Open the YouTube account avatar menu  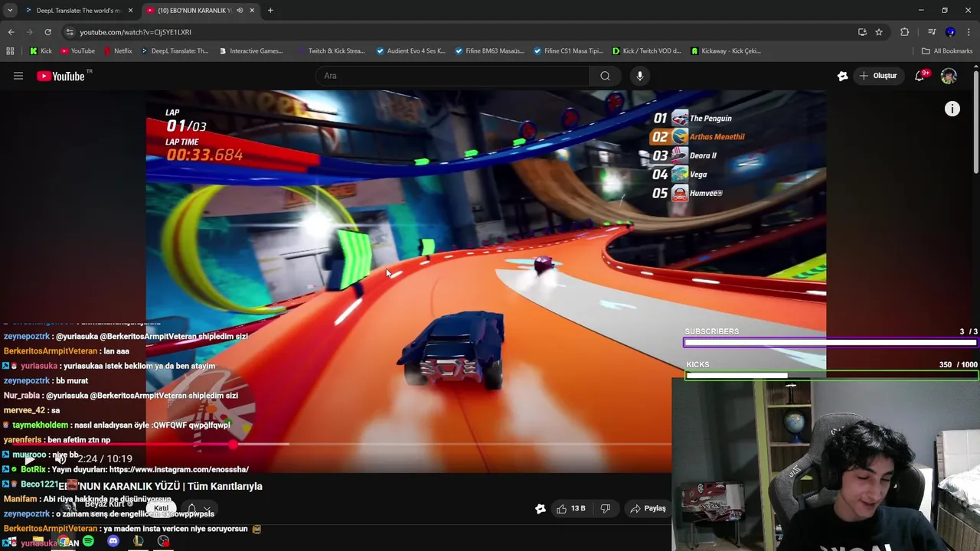[x=949, y=76]
